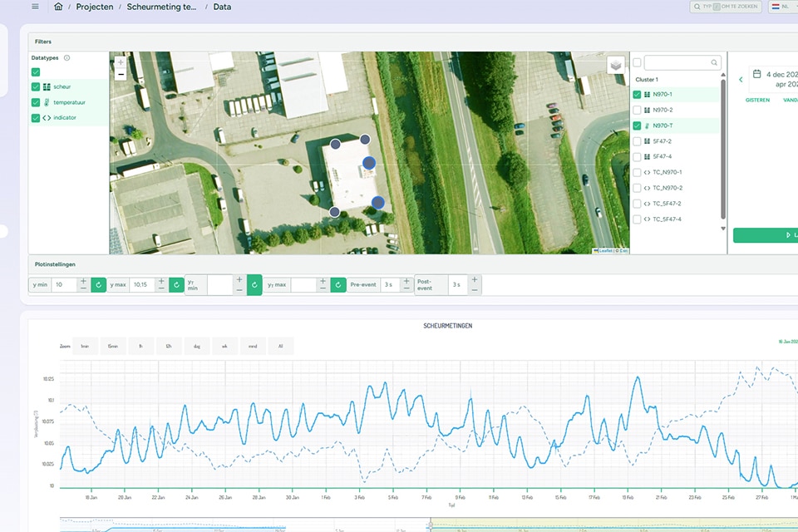Uncheck the N970-1 sensor checkbox
The image size is (798, 532).
point(637,95)
